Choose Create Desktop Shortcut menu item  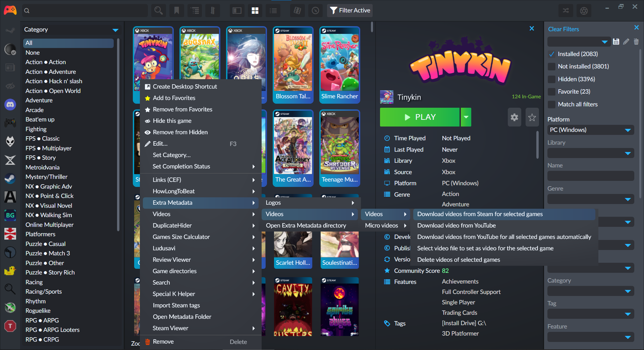201,87
